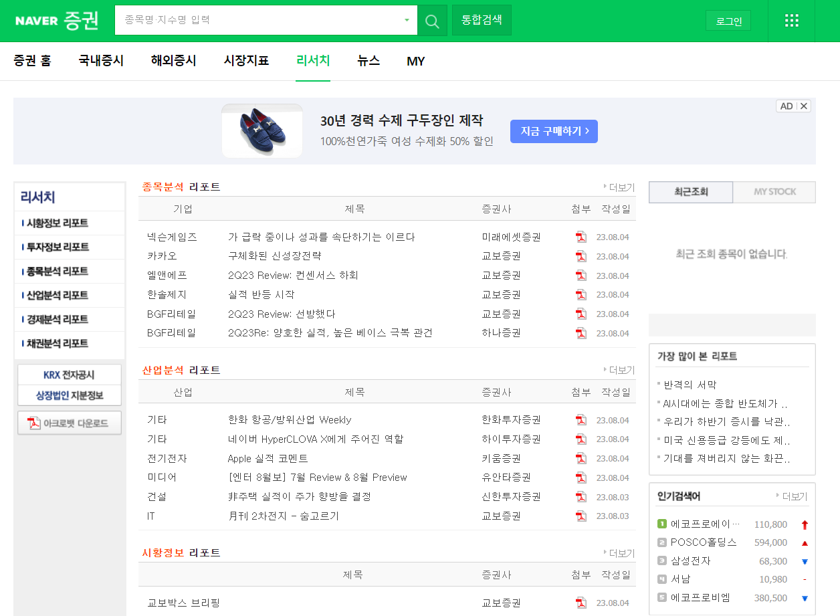Expand 더보기 for 종목분석 리포트
Screen dimensions: 840x616
click(x=621, y=187)
